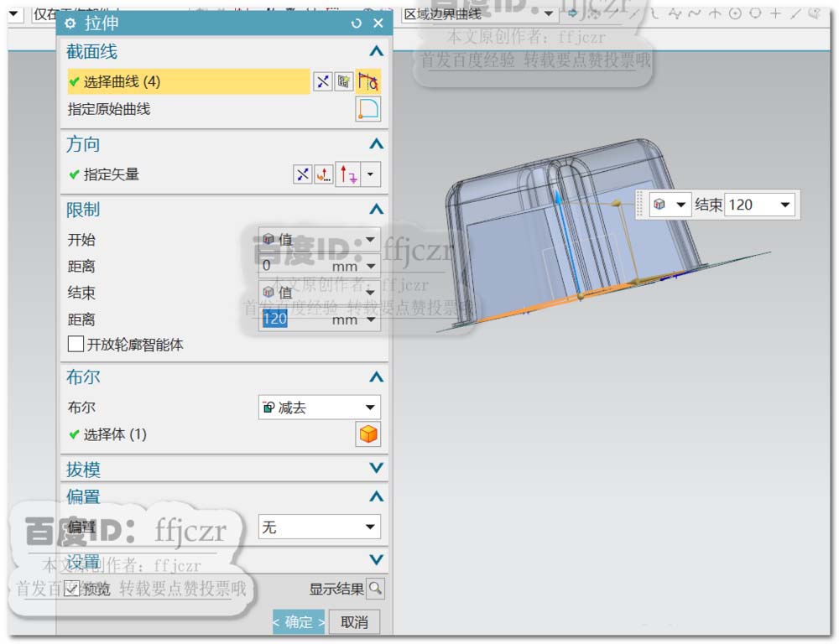Screen dimensions: 839x644
Task: Click the 选择体 (1) row label
Action: 114,434
